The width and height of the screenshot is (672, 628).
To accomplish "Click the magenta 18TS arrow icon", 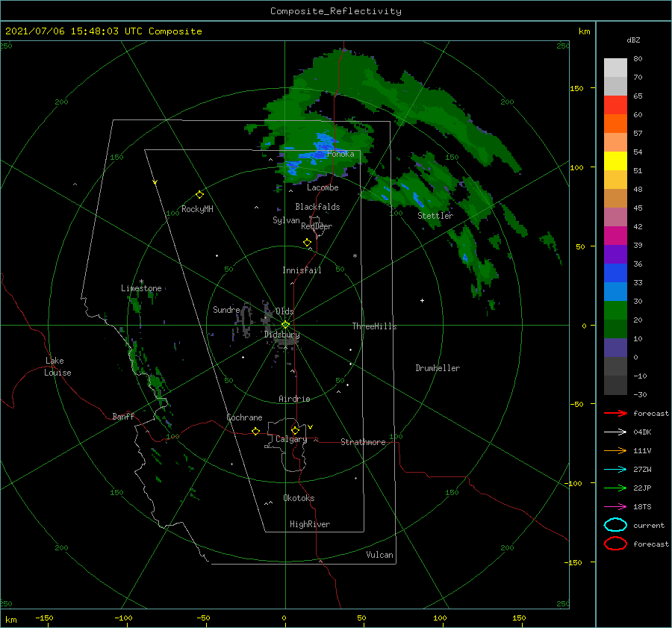I will coord(615,507).
